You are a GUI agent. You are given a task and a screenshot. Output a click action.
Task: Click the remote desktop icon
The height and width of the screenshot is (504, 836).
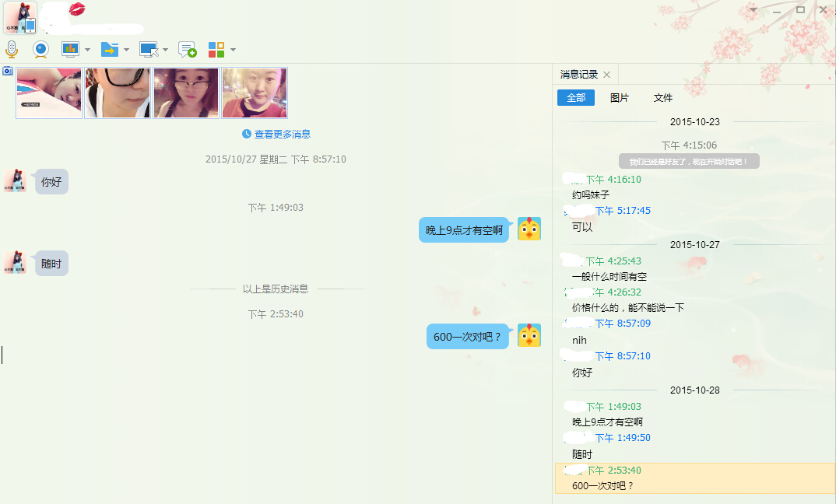(x=149, y=50)
